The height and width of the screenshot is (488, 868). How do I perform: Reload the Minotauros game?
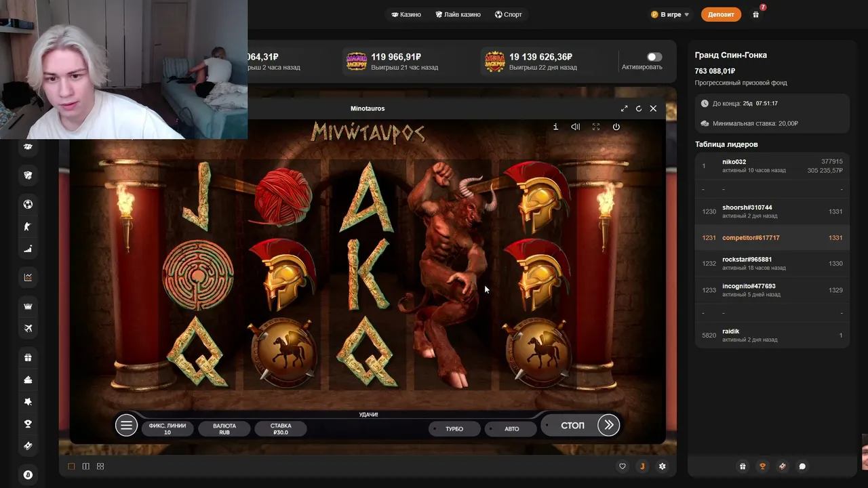pyautogui.click(x=638, y=108)
